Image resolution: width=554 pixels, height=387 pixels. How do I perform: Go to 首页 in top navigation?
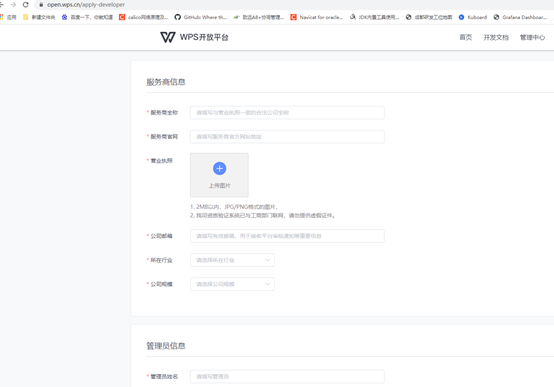point(465,37)
